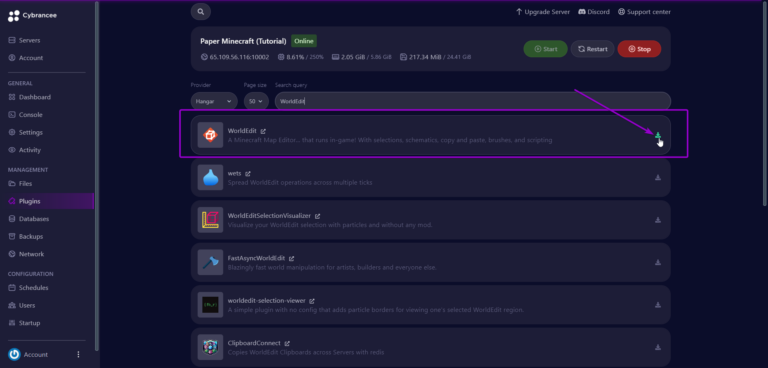Click the Paper Minecraft (Tutorial) title
Image resolution: width=768 pixels, height=368 pixels.
(243, 41)
